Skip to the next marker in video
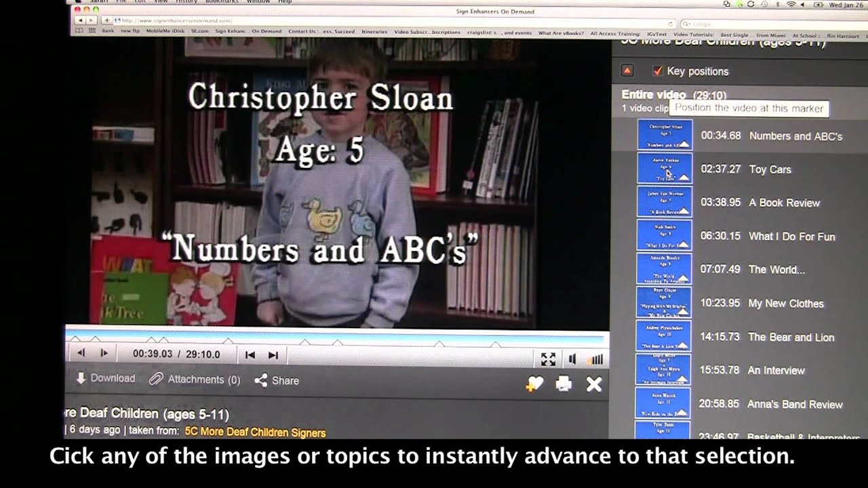Image resolution: width=868 pixels, height=488 pixels. click(273, 354)
